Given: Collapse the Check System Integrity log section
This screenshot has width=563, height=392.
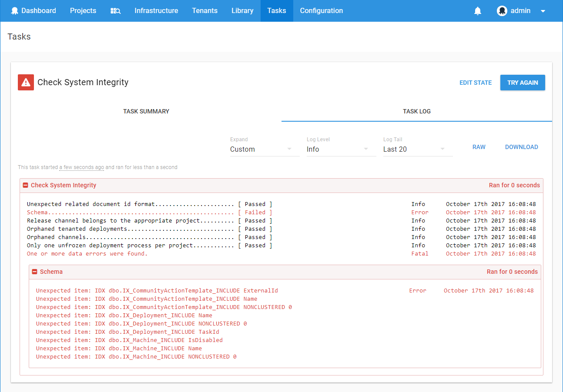Looking at the screenshot, I should point(26,185).
